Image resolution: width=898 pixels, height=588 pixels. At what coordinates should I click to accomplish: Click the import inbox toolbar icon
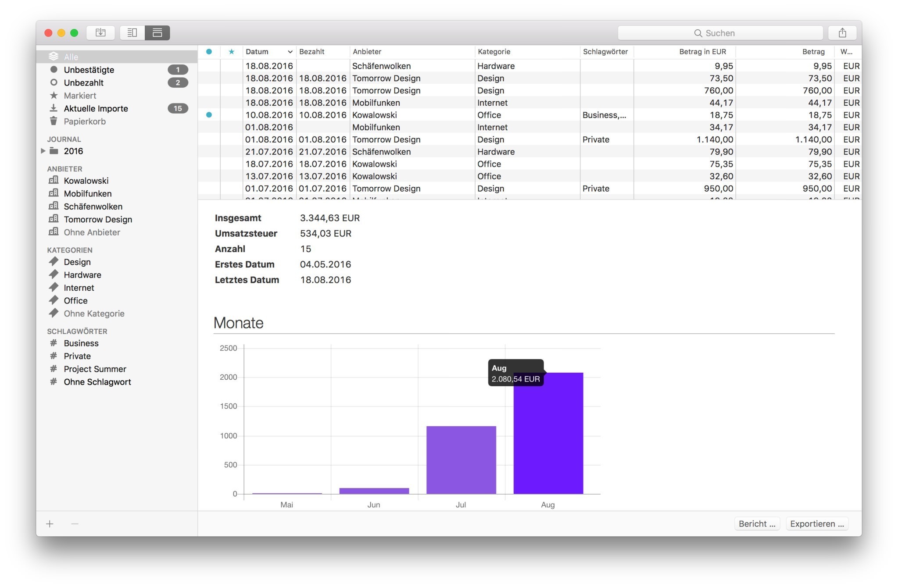tap(100, 32)
